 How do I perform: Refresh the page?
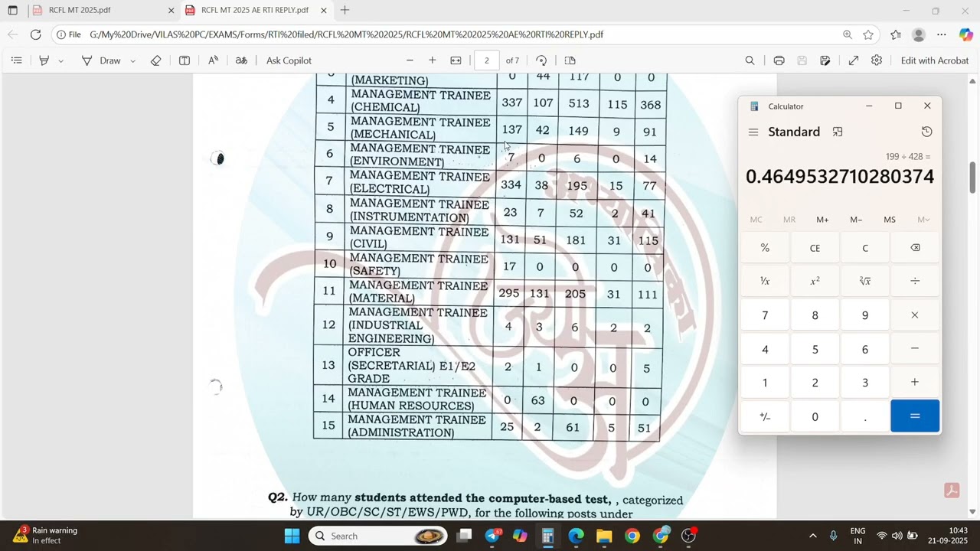pyautogui.click(x=35, y=34)
